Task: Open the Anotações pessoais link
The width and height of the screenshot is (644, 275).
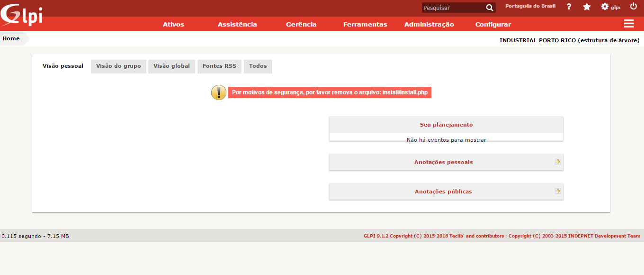Action: (444, 162)
